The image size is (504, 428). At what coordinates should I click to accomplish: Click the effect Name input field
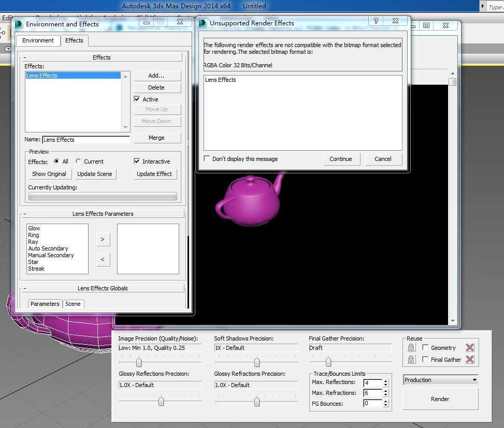pos(86,140)
